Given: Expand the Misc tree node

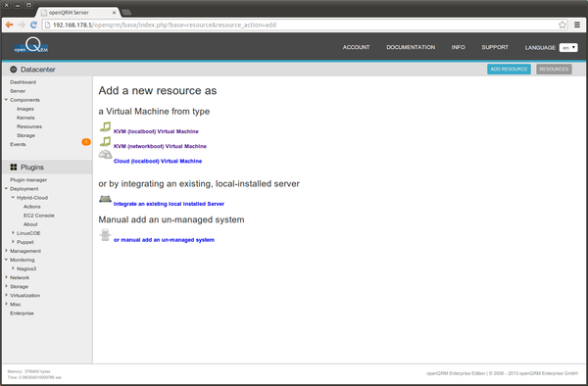Looking at the screenshot, I should (7, 304).
